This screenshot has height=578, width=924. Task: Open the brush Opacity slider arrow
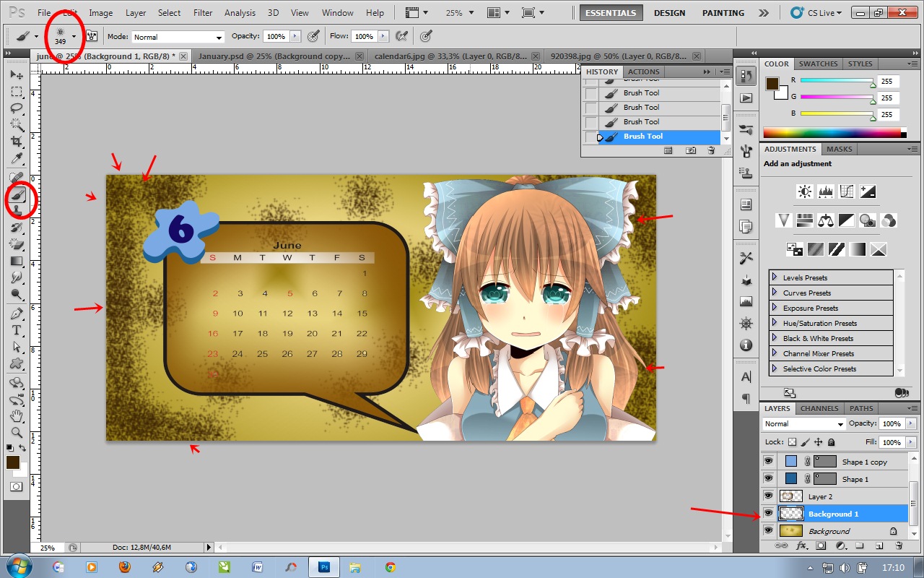click(x=295, y=36)
